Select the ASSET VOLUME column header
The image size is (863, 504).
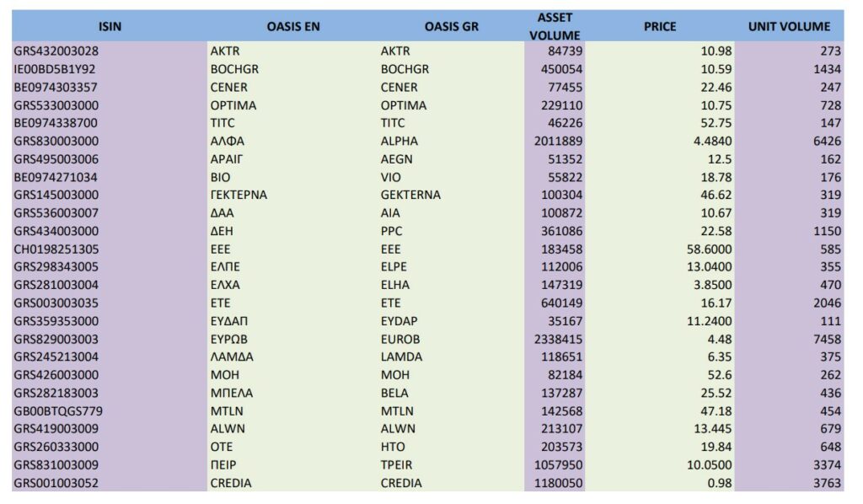coord(555,26)
